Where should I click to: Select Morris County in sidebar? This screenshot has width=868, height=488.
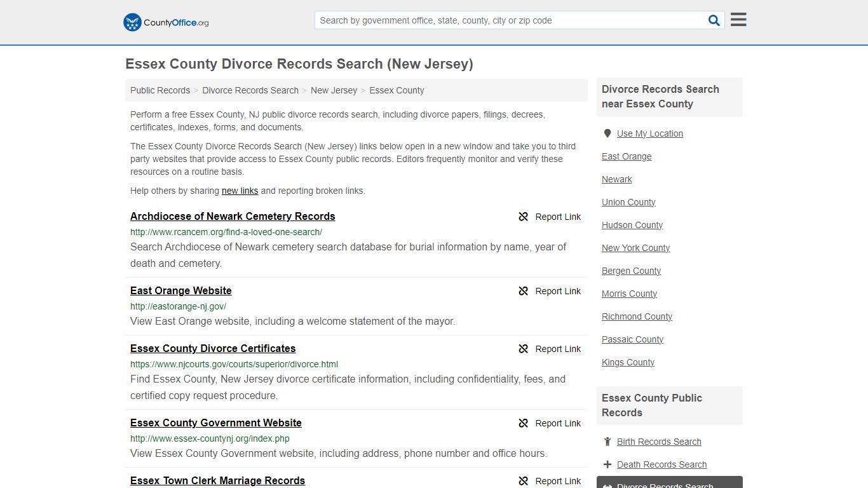click(629, 294)
